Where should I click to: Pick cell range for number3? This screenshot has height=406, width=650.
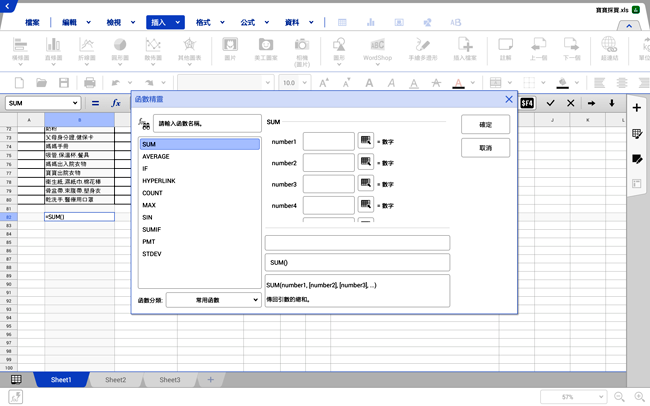366,183
